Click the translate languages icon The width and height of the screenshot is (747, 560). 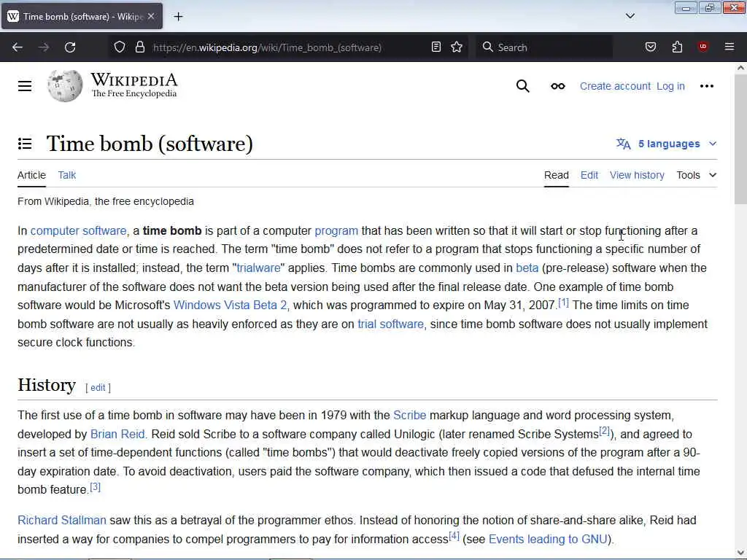tap(623, 144)
